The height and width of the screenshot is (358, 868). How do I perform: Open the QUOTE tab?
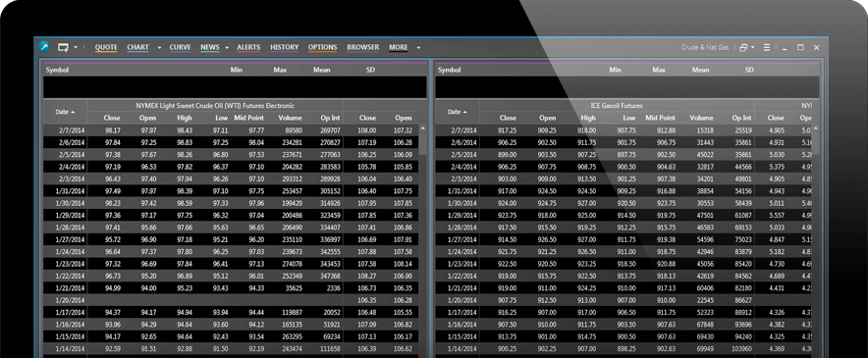click(x=106, y=48)
